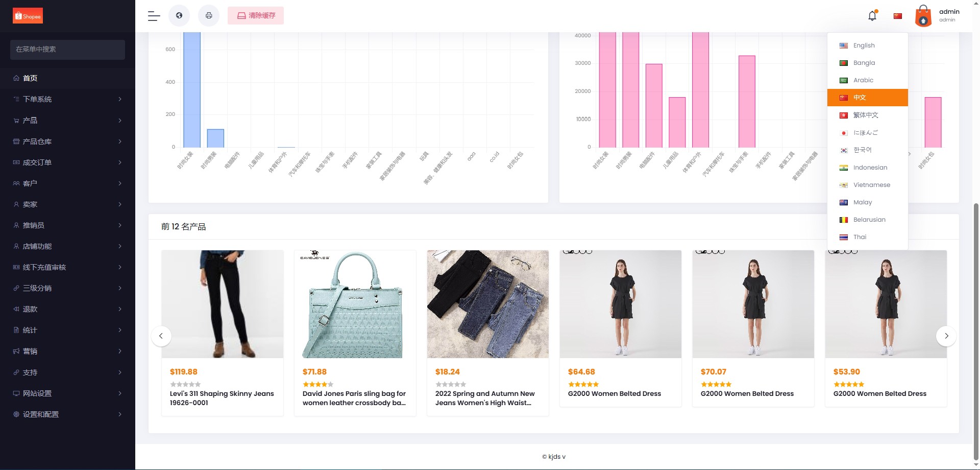Screen dimensions: 980x470
Task: Toggle the sidebar hamburger menu
Action: click(154, 16)
